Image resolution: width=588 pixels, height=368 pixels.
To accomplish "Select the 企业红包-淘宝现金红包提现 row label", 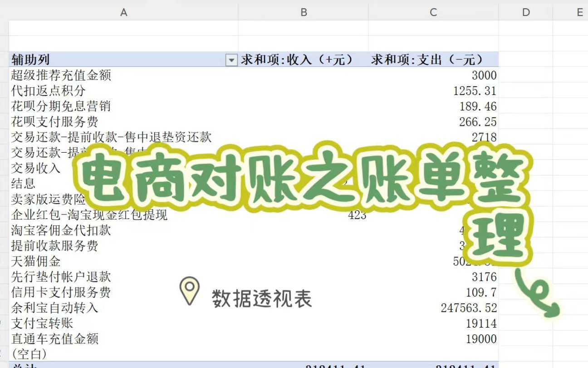I will 89,214.
